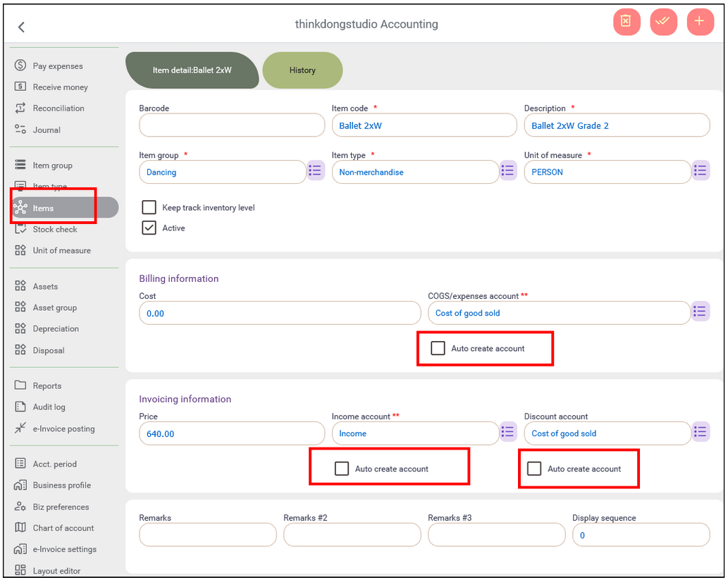Image resolution: width=728 pixels, height=580 pixels.
Task: Change the Item type from Non-merchandise
Action: coord(416,171)
